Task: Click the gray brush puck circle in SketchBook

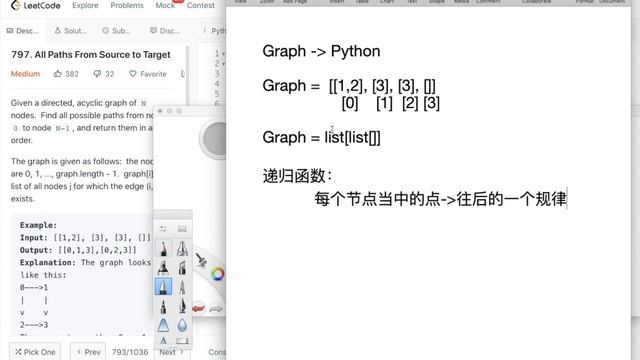Action: pyautogui.click(x=215, y=139)
